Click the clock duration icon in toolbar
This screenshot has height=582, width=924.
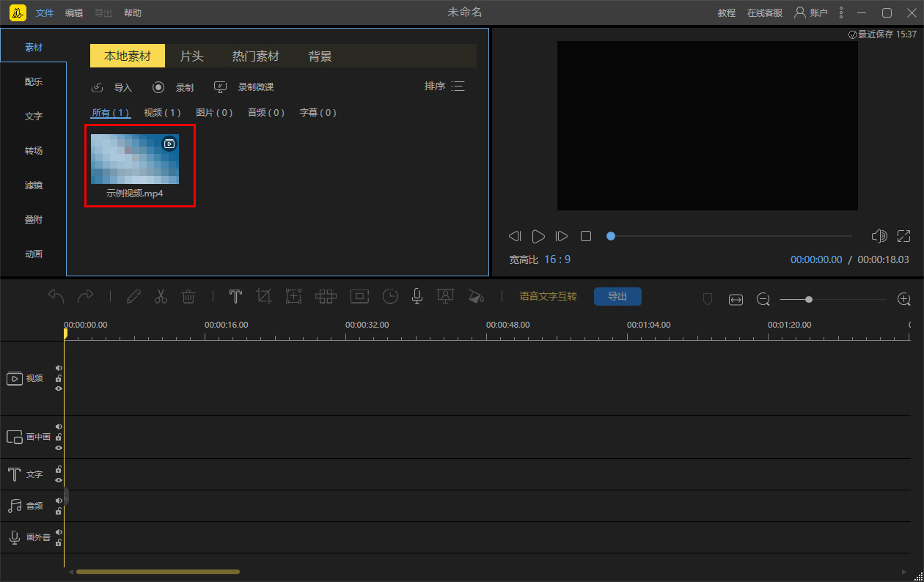point(390,296)
